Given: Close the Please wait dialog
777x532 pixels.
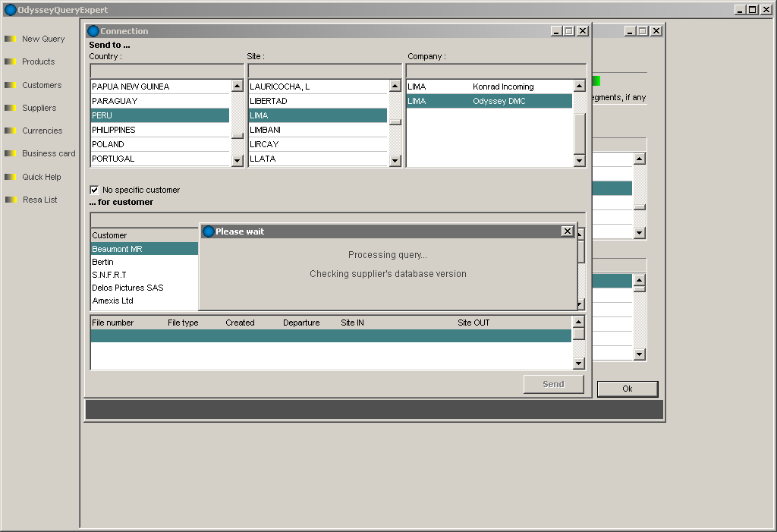Looking at the screenshot, I should click(x=567, y=231).
